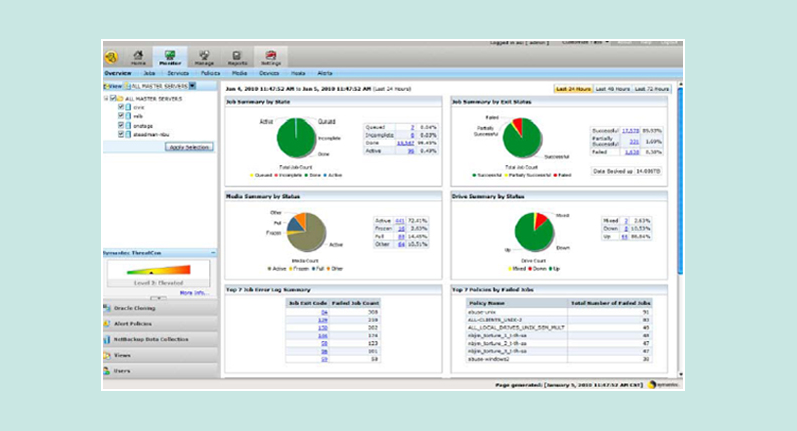Expand the Oracle Cloning section
Image resolution: width=797 pixels, height=431 pixels.
(x=160, y=308)
